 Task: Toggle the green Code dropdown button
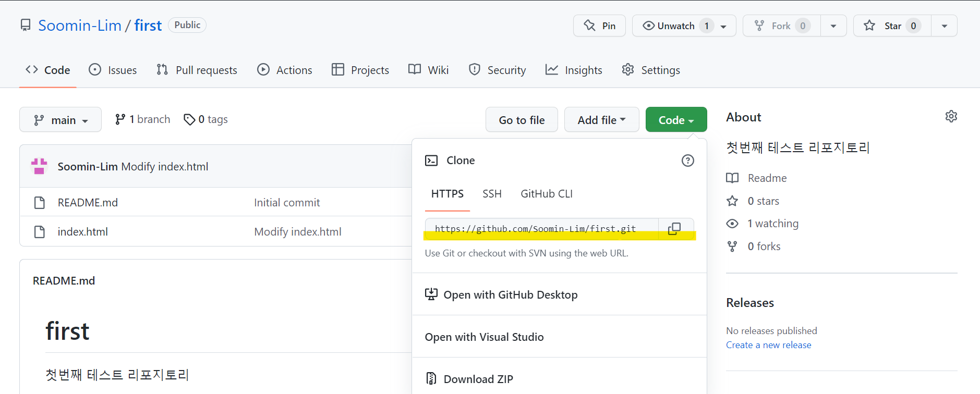(676, 120)
